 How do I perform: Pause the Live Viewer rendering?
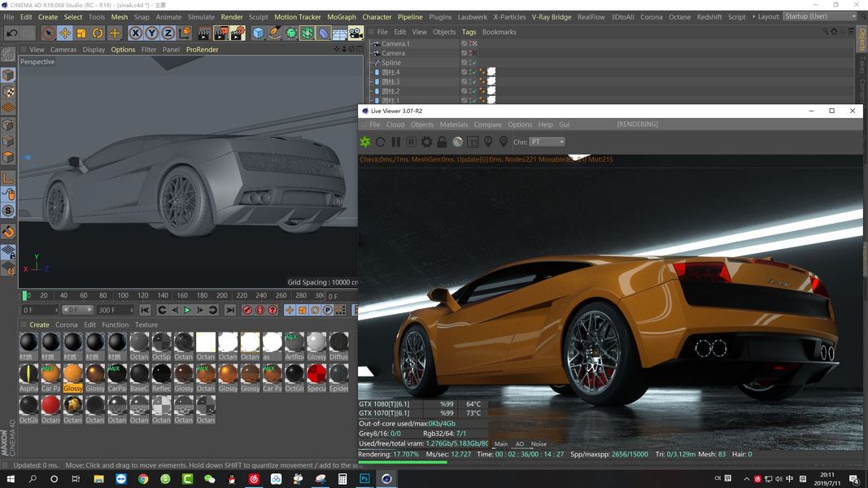tap(396, 142)
